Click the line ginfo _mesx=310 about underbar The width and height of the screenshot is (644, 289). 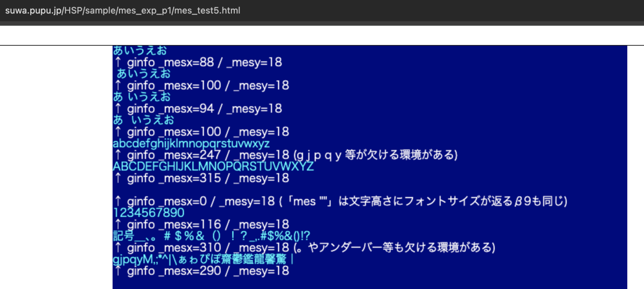click(302, 247)
